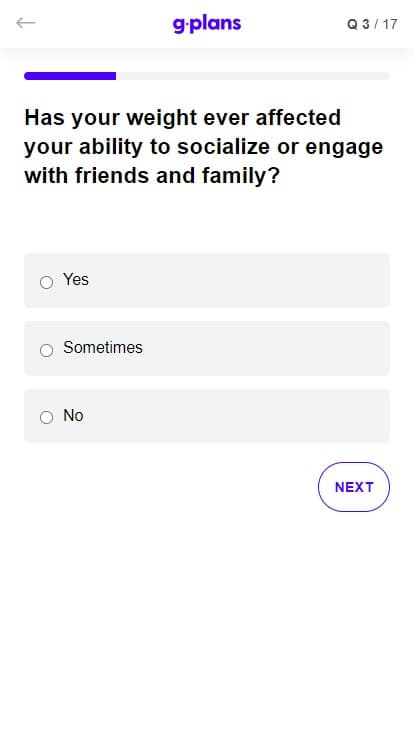Choose the 'Sometimes' label text

click(103, 347)
